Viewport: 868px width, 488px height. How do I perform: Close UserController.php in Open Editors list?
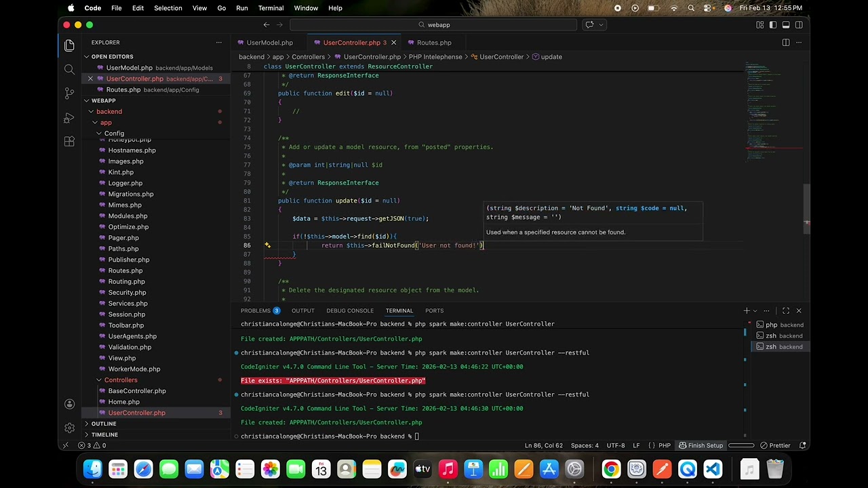tap(90, 79)
